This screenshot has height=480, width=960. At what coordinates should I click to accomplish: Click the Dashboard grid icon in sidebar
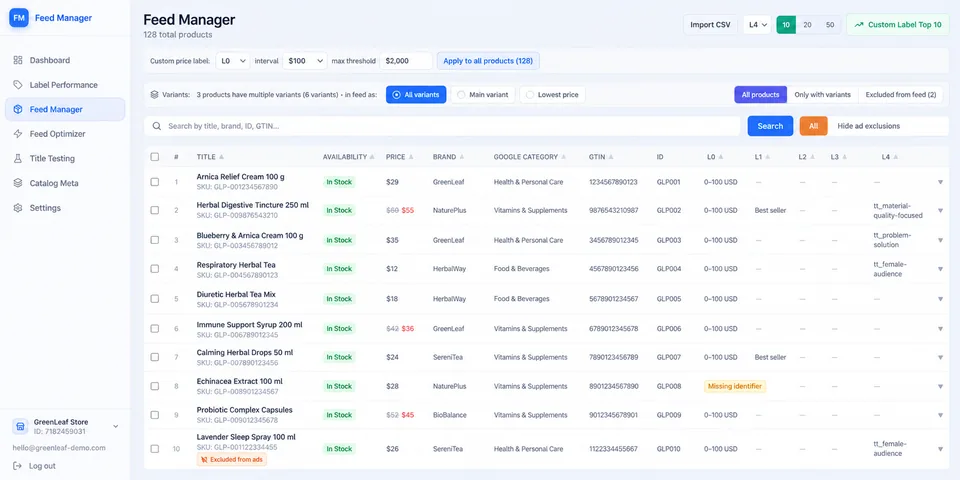(18, 60)
